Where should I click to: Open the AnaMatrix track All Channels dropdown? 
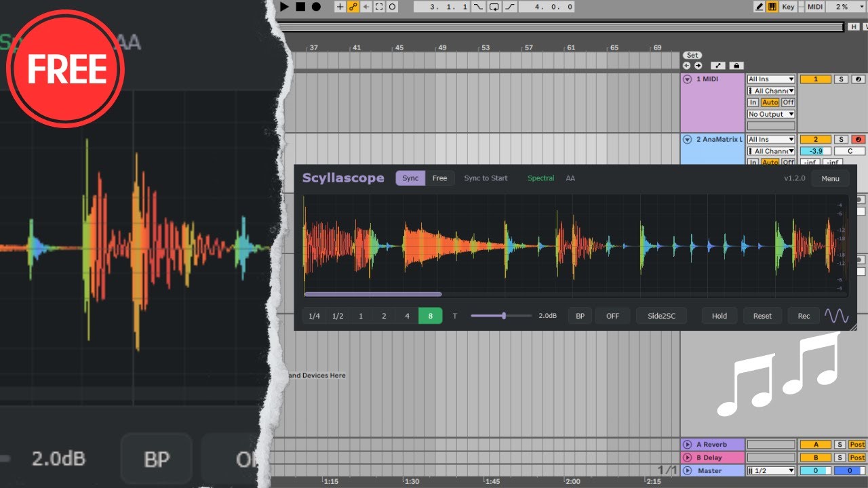[771, 151]
